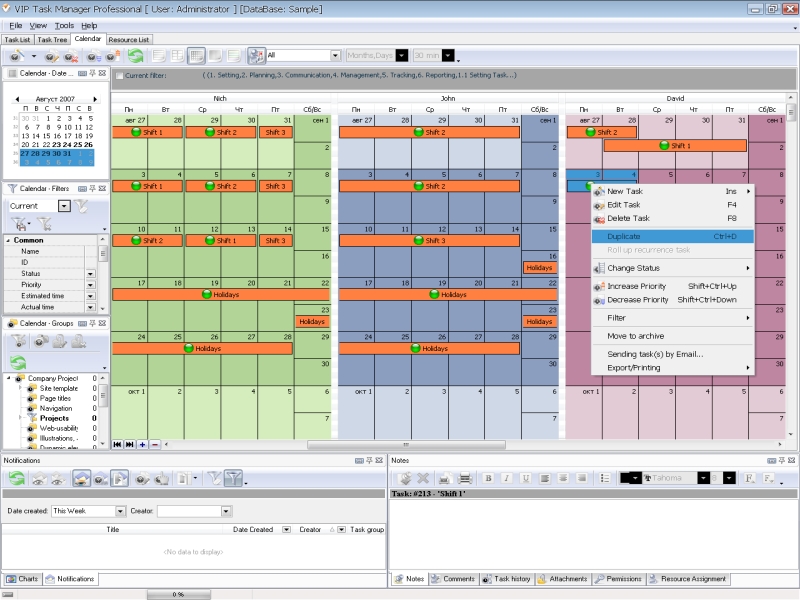Select the Navigation tree item
The width and height of the screenshot is (800, 600).
[x=56, y=409]
